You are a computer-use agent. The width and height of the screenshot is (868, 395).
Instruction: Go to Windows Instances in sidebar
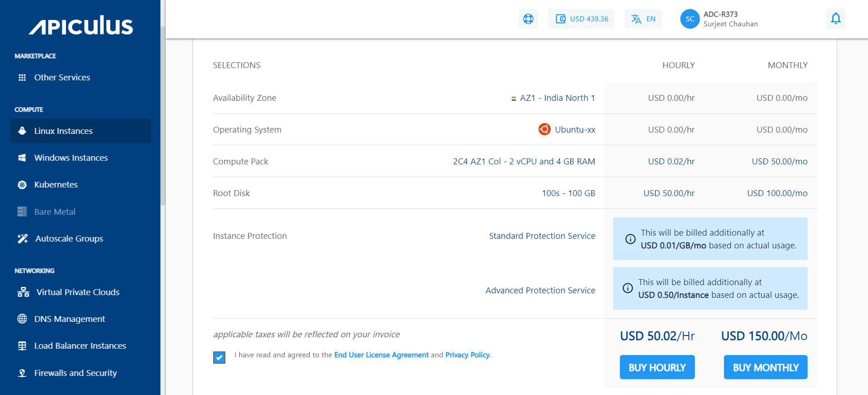tap(71, 158)
